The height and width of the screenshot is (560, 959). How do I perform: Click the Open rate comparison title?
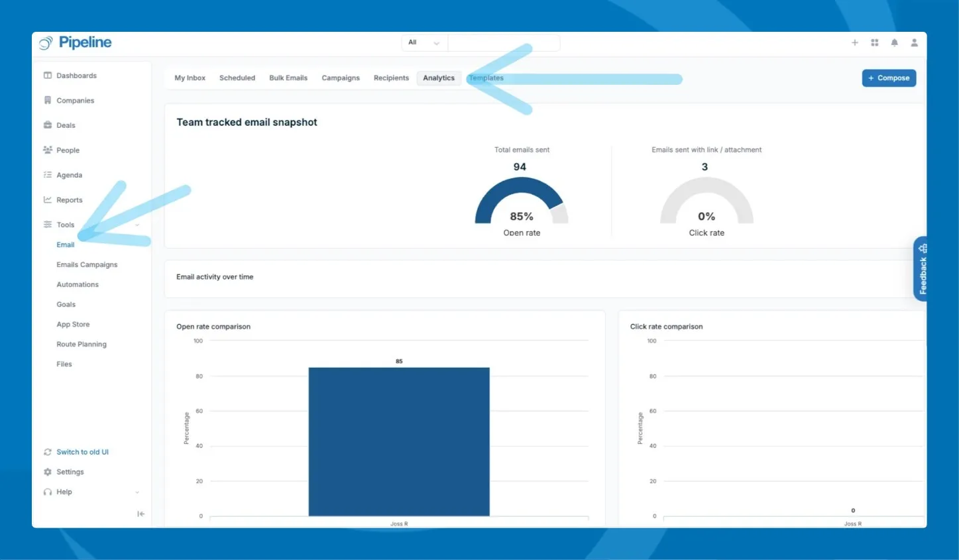pyautogui.click(x=213, y=327)
